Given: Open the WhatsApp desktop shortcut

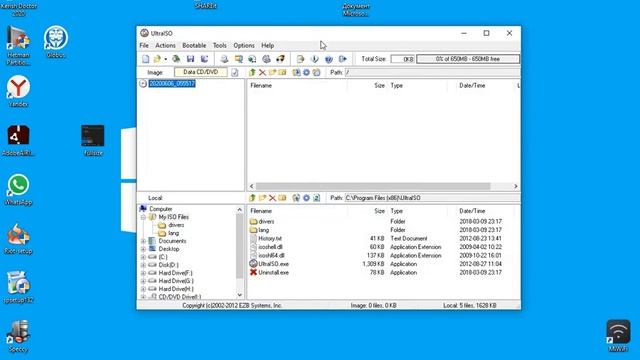Looking at the screenshot, I should (18, 189).
